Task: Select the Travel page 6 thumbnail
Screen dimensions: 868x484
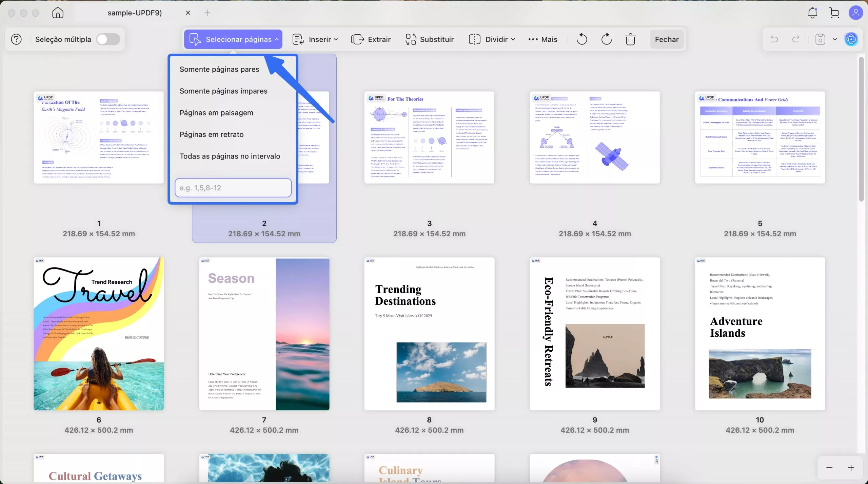Action: [99, 334]
